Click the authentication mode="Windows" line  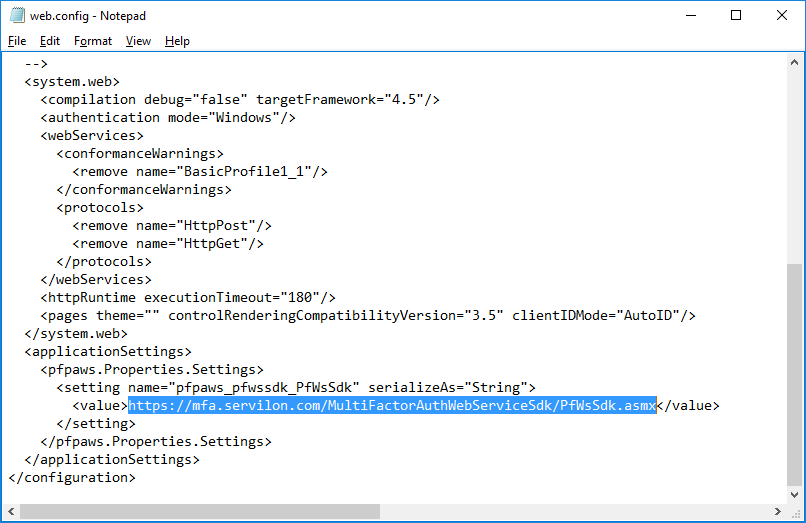tap(168, 117)
